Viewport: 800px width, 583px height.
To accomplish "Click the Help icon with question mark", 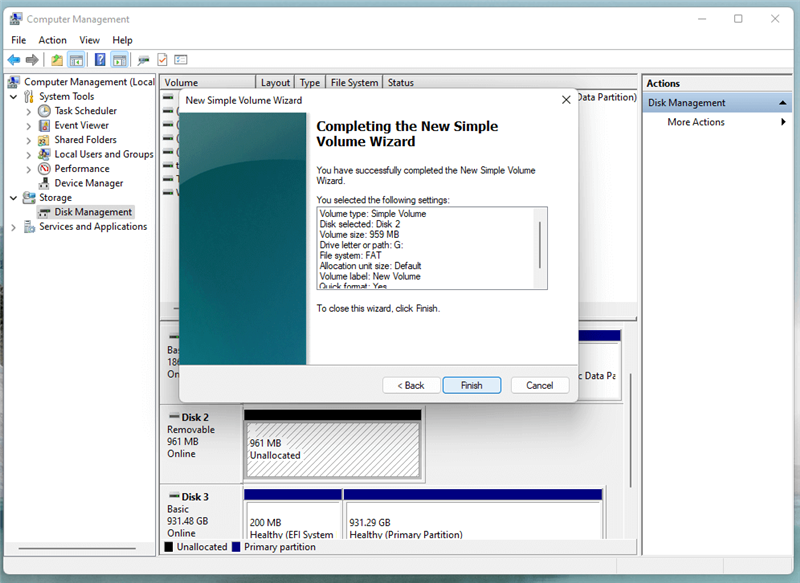I will pyautogui.click(x=100, y=58).
